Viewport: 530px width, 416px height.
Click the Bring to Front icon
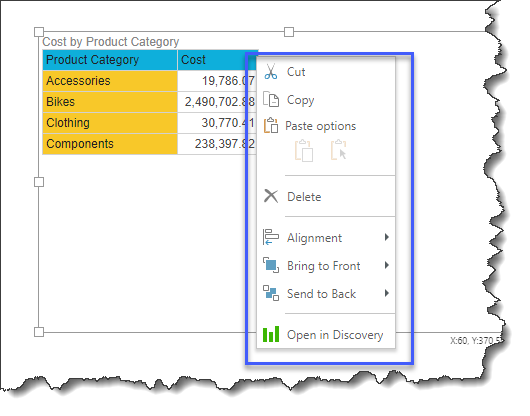(x=271, y=265)
